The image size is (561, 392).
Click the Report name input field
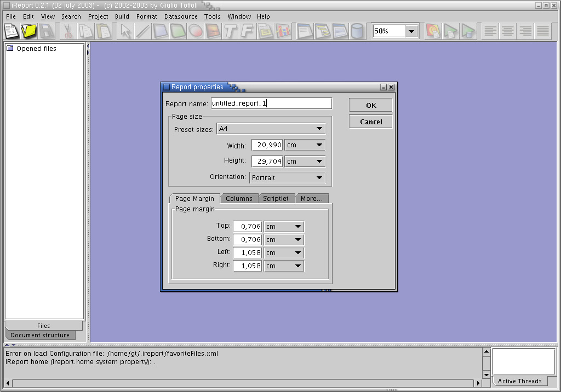click(x=271, y=103)
